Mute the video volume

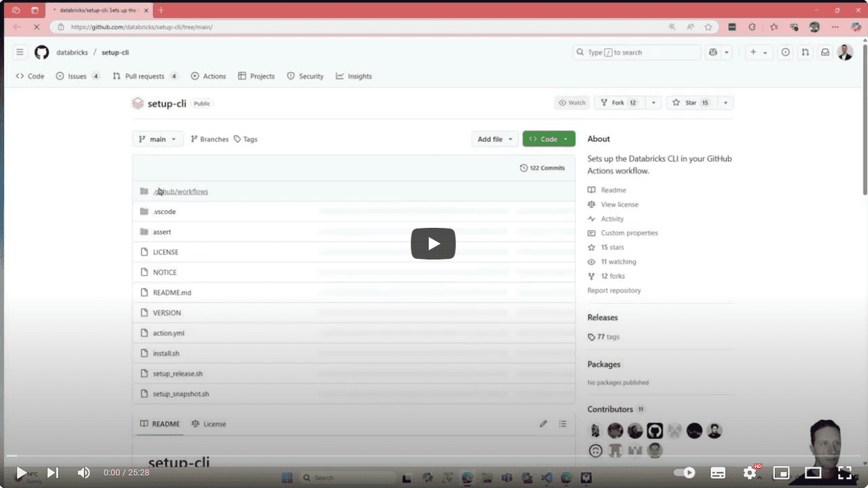click(x=83, y=473)
